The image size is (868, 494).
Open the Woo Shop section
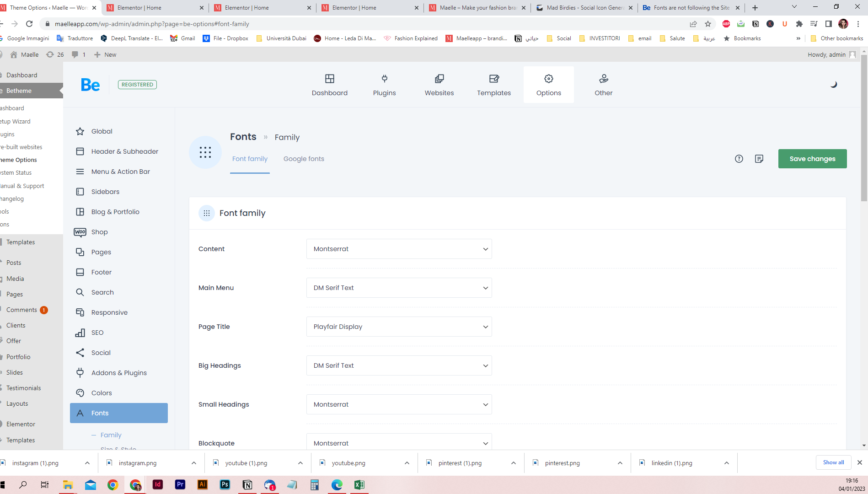pyautogui.click(x=119, y=232)
